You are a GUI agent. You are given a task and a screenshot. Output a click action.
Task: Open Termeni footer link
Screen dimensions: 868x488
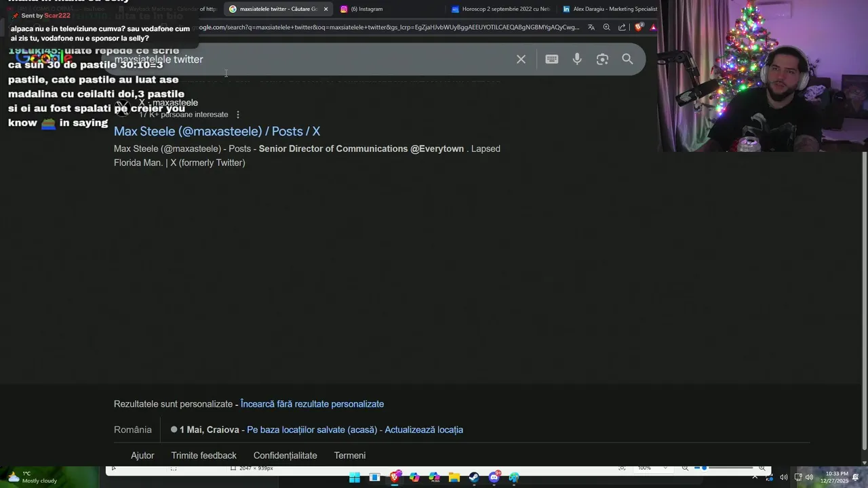(350, 455)
